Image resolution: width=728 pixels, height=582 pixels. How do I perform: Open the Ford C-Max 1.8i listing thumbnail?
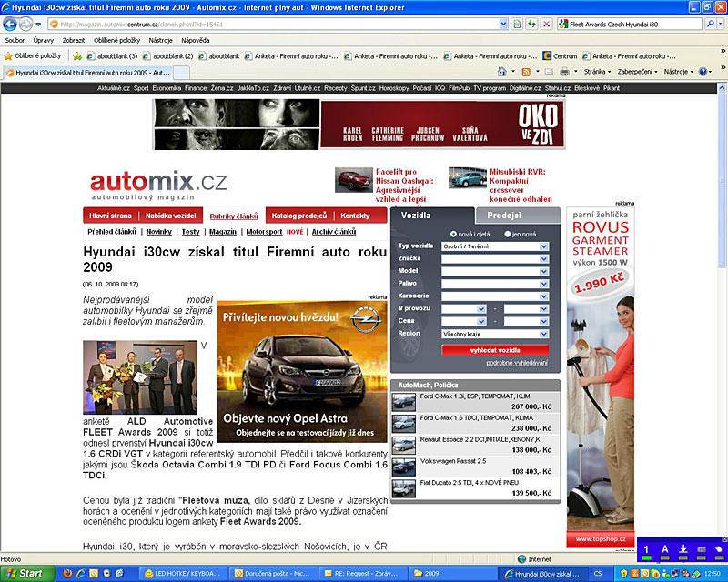[404, 402]
